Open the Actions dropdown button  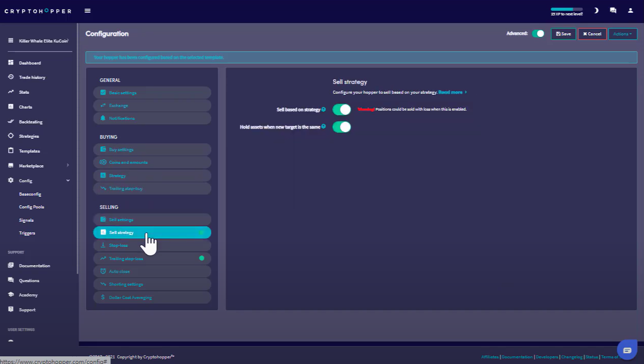(623, 34)
